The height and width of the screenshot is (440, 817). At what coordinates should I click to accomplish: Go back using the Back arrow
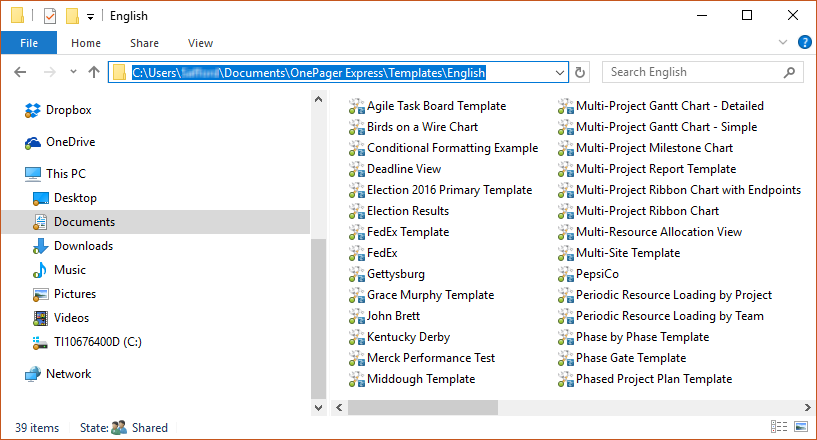[20, 72]
